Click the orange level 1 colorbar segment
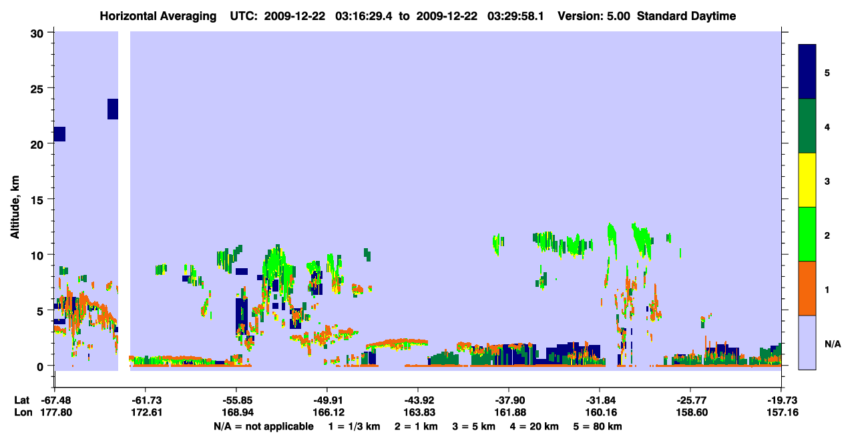Image resolution: width=868 pixels, height=445 pixels. coord(807,288)
